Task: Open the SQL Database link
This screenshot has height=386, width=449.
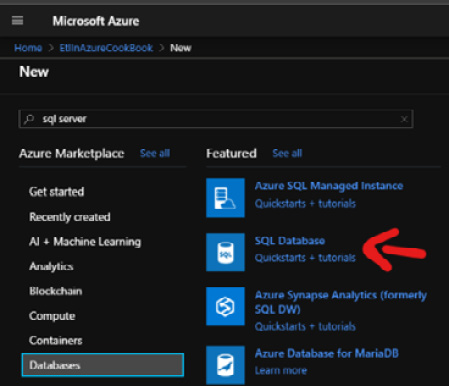Action: (290, 241)
